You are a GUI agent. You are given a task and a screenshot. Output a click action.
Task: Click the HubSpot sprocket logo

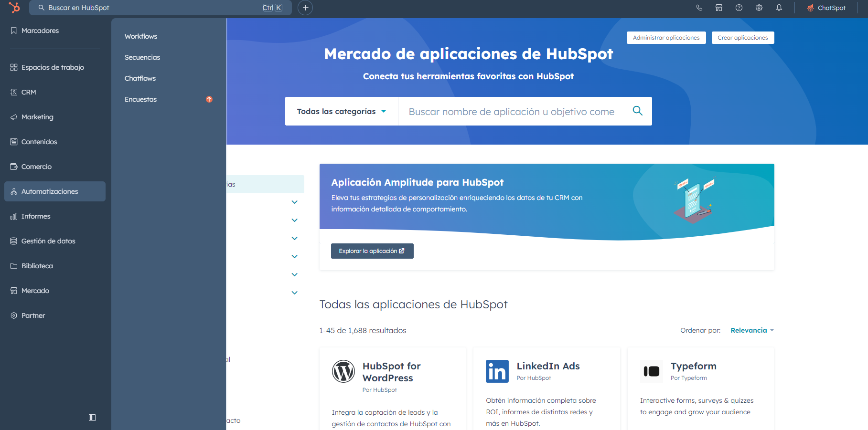(x=14, y=8)
